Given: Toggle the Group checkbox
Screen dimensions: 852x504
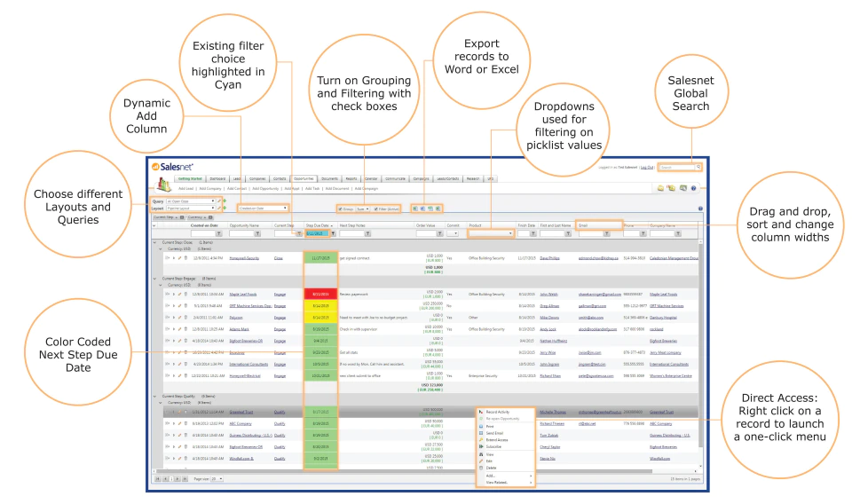Looking at the screenshot, I should point(340,209).
